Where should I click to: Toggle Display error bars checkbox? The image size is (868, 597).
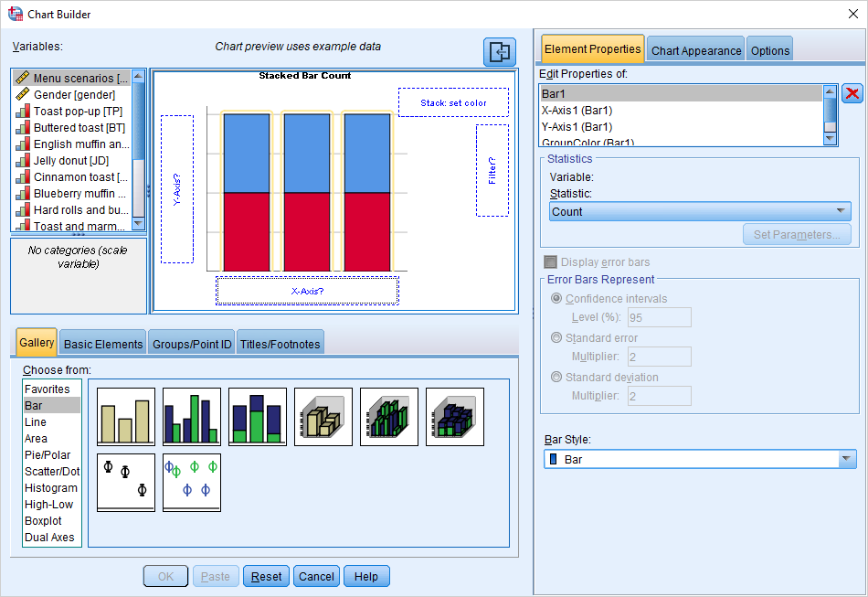(550, 262)
